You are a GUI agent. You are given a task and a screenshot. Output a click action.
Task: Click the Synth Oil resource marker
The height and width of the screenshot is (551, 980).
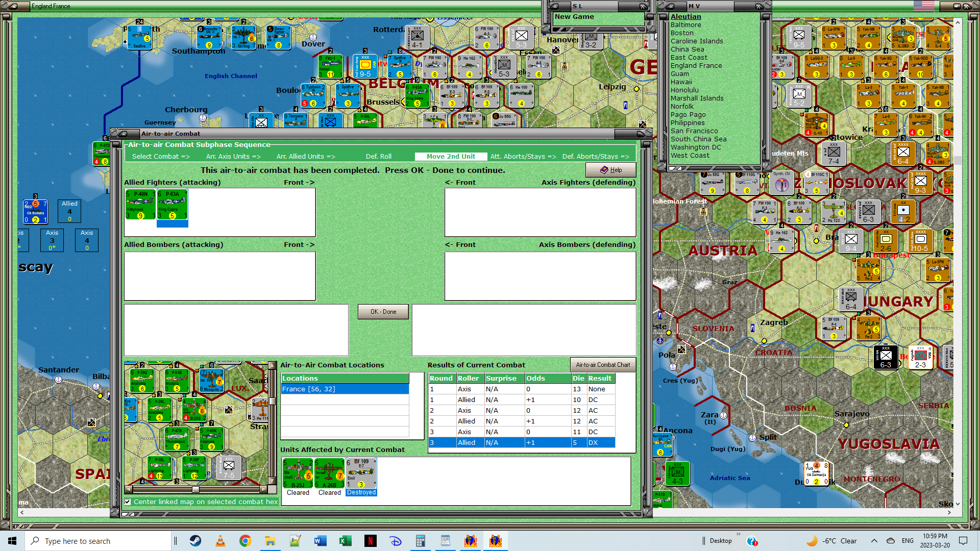[781, 183]
